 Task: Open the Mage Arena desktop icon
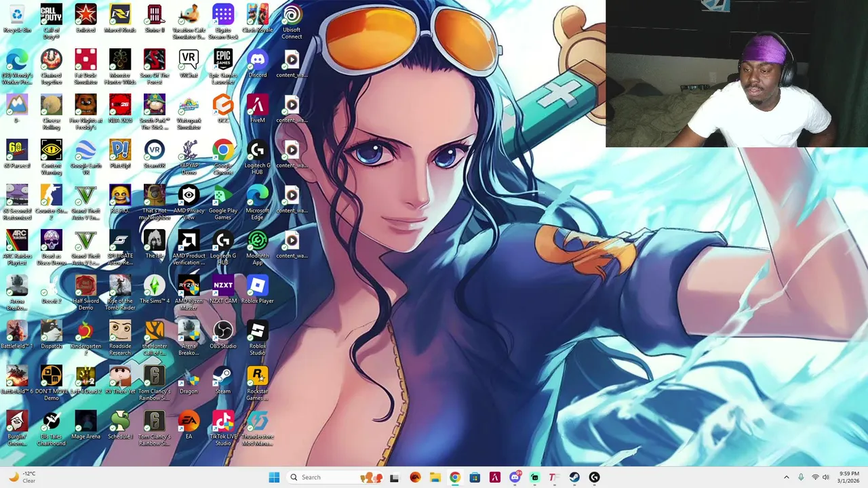click(85, 426)
